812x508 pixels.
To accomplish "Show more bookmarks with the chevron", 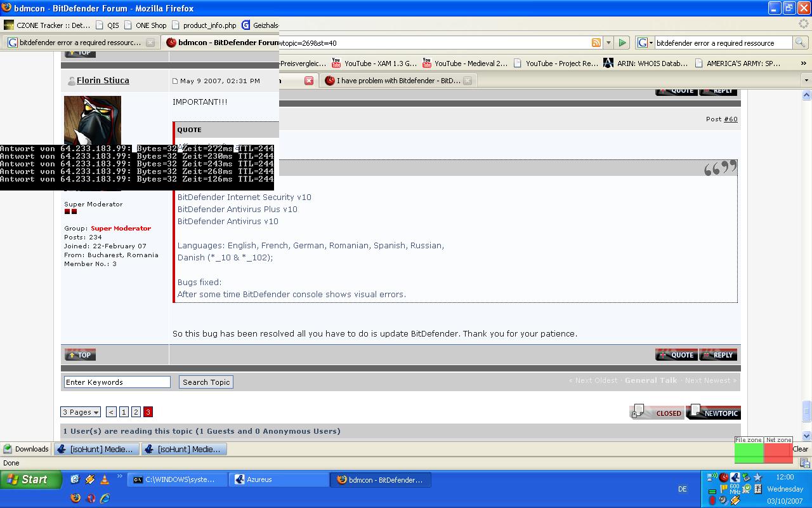I will click(x=803, y=63).
